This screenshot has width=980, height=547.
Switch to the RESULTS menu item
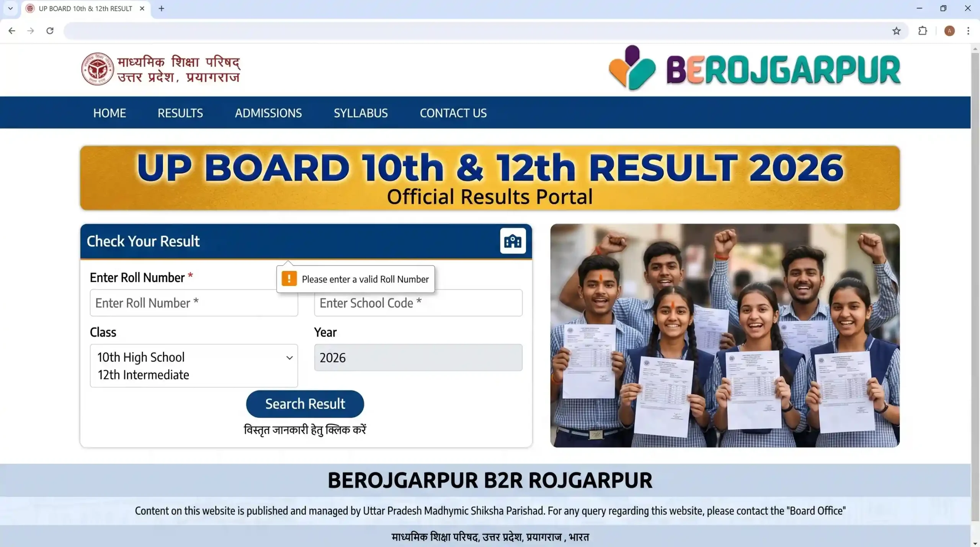tap(180, 113)
